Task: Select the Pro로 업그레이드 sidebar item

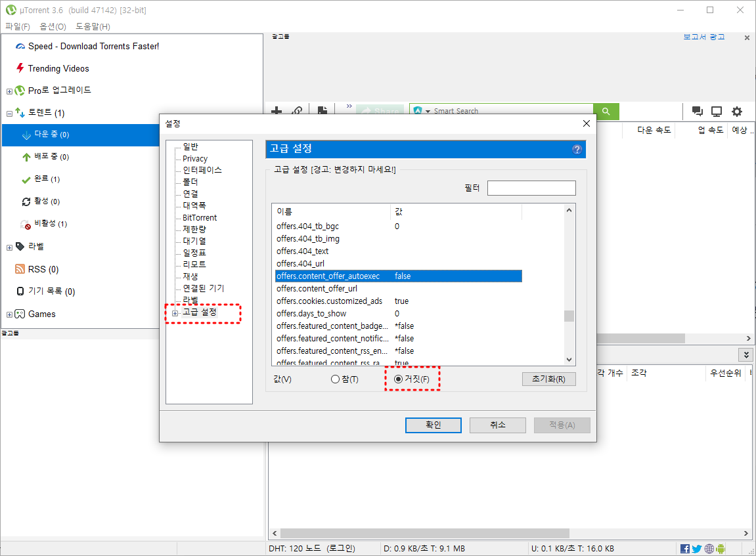Action: point(59,90)
